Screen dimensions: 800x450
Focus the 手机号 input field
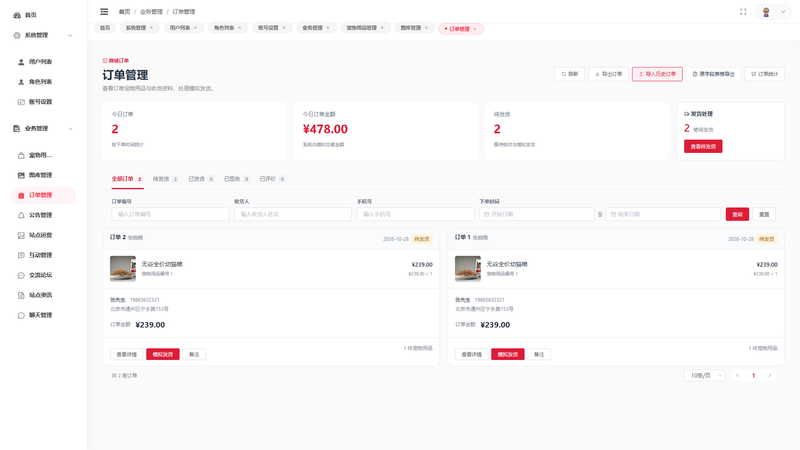click(415, 214)
